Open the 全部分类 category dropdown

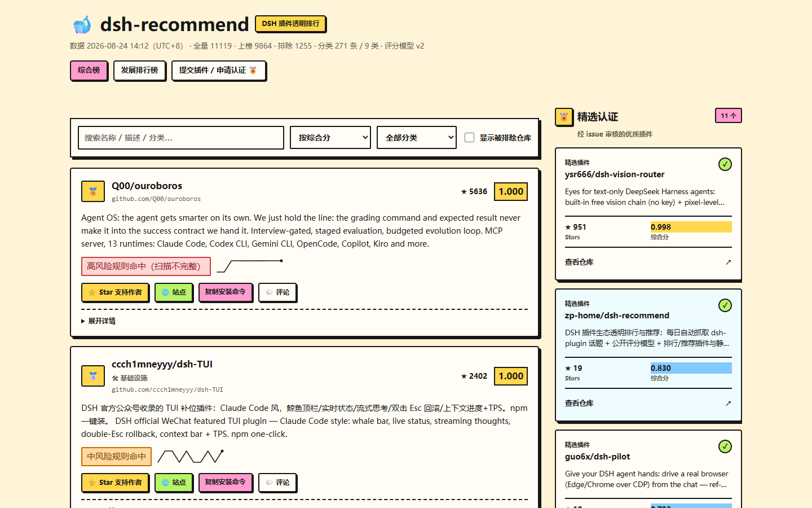click(x=417, y=138)
